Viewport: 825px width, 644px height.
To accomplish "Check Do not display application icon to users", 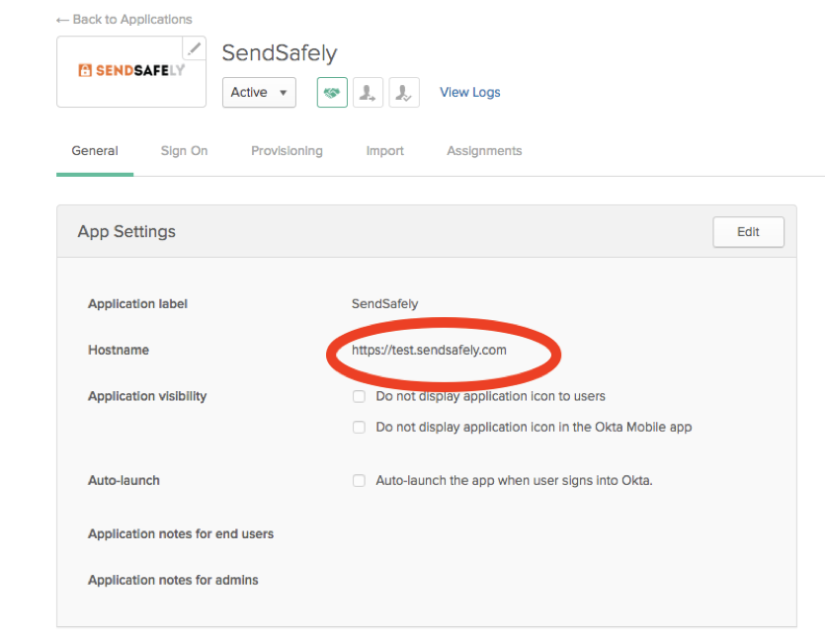I will pyautogui.click(x=359, y=396).
